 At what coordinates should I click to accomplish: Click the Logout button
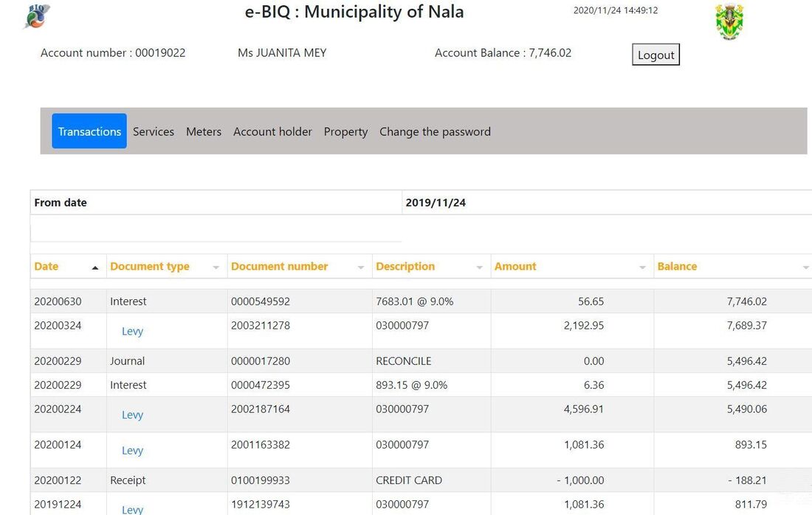tap(656, 55)
